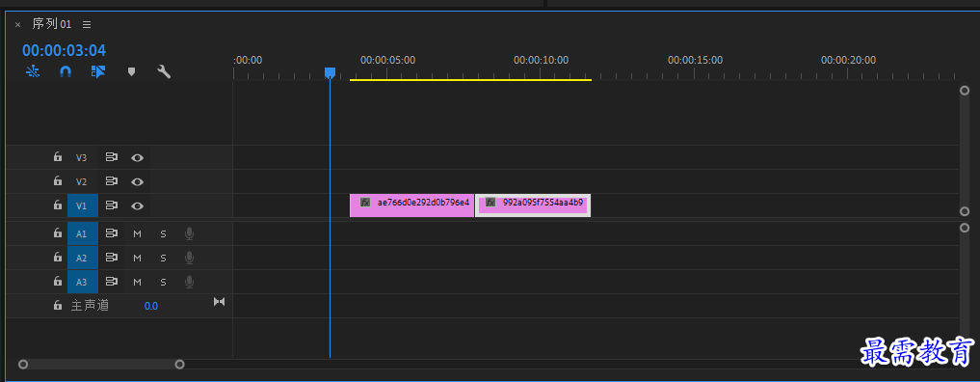The image size is (980, 382).
Task: Target video track V2
Action: [82, 182]
